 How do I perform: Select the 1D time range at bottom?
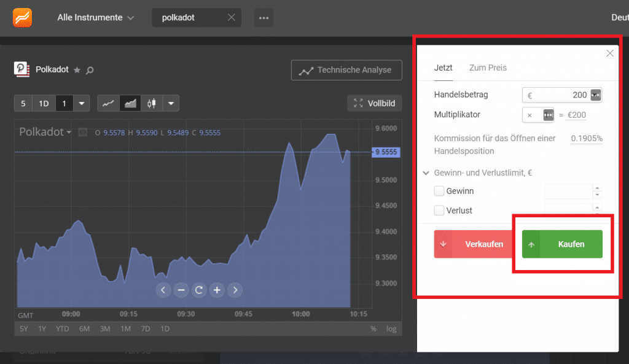[x=165, y=329]
